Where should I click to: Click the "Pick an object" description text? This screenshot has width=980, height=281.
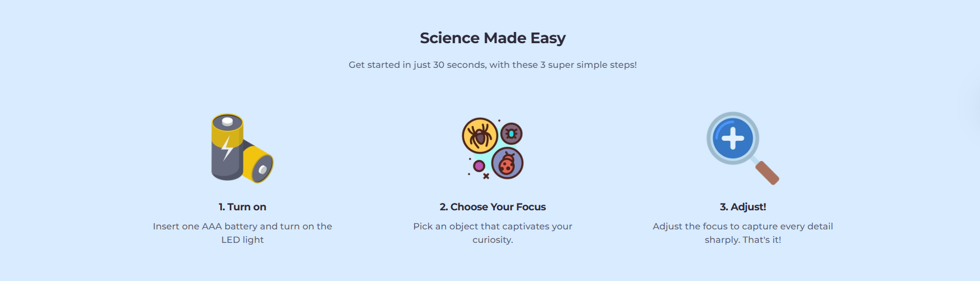pyautogui.click(x=493, y=227)
